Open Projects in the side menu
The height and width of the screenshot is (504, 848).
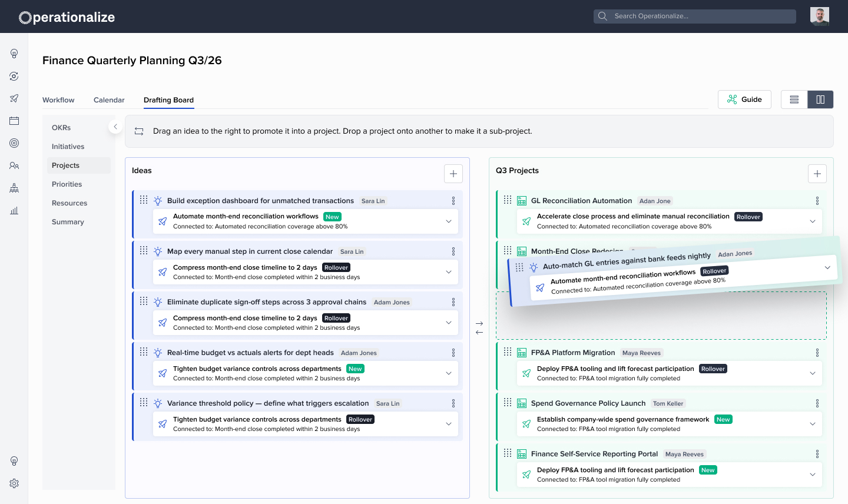[x=79, y=165]
